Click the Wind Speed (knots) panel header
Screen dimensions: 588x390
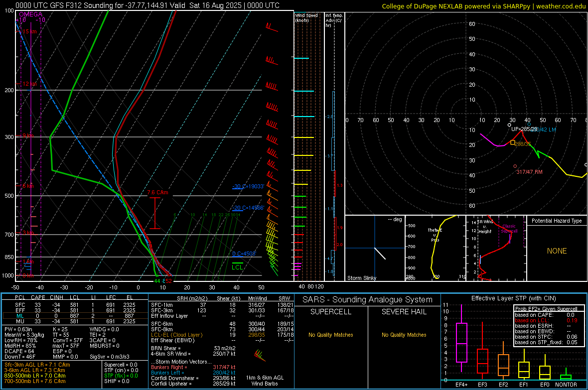point(306,17)
